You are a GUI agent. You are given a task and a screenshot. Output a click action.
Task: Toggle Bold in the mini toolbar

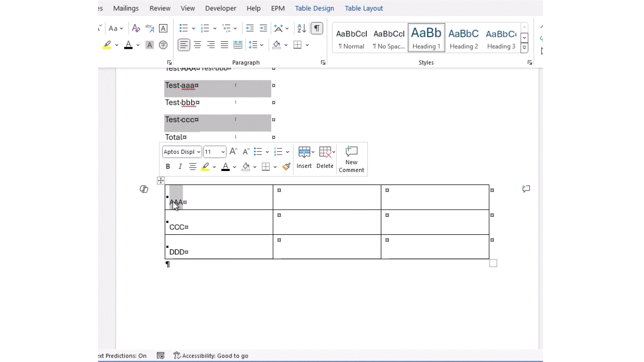(x=168, y=166)
